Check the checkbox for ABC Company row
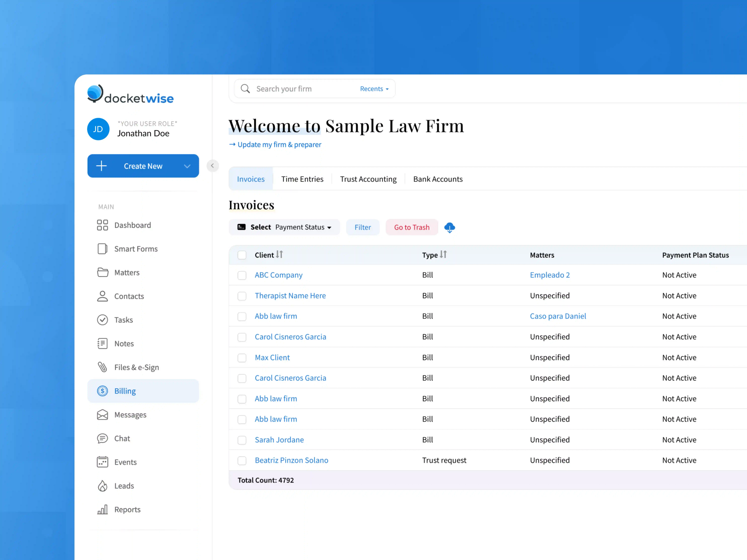Image resolution: width=747 pixels, height=560 pixels. 242,275
